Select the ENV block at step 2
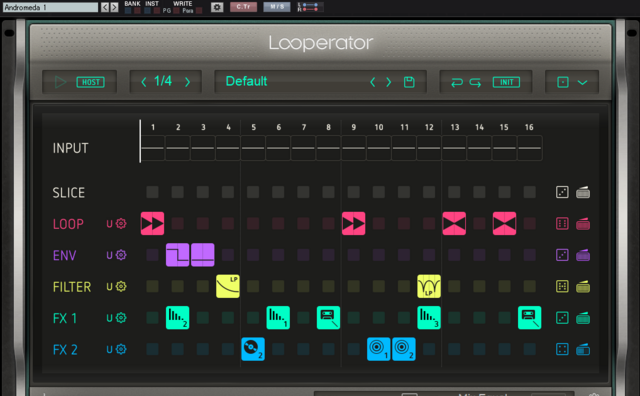Viewport: 640px width, 396px height. click(x=178, y=255)
